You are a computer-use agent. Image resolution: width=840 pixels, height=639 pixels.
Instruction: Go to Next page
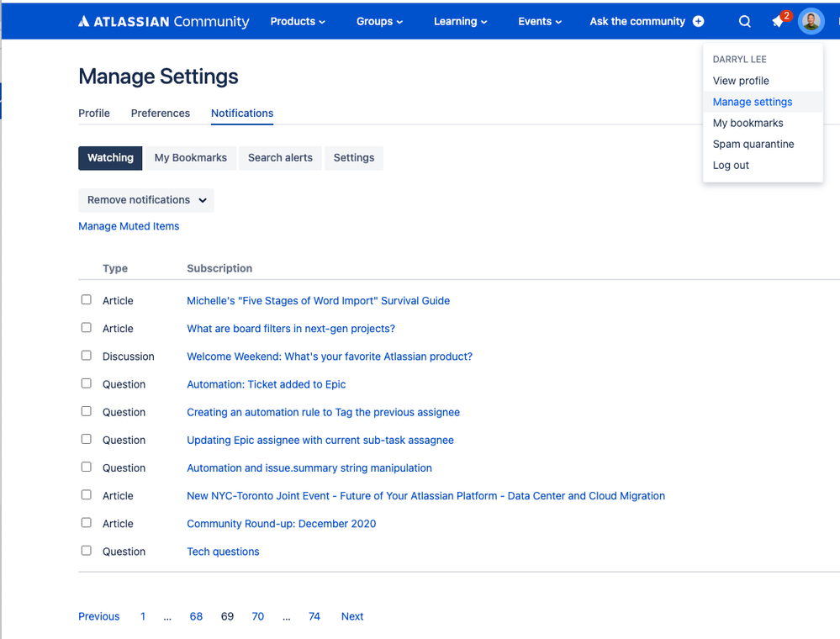352,616
